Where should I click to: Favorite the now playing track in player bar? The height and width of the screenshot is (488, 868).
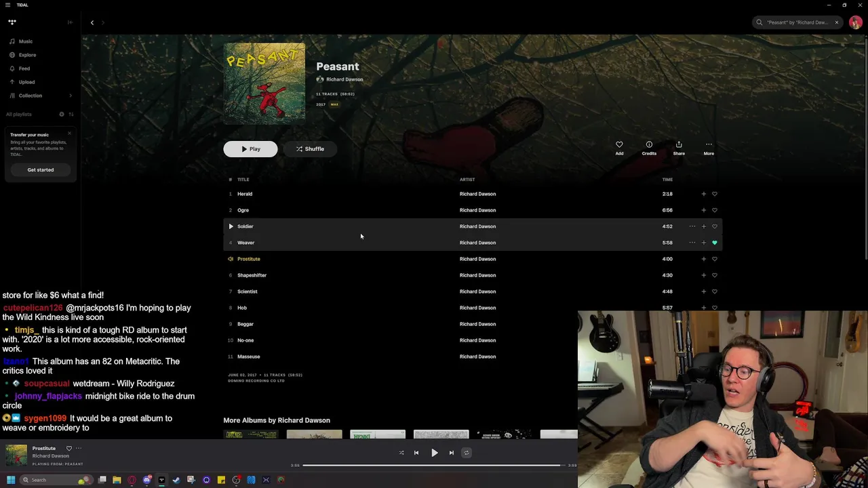68,448
